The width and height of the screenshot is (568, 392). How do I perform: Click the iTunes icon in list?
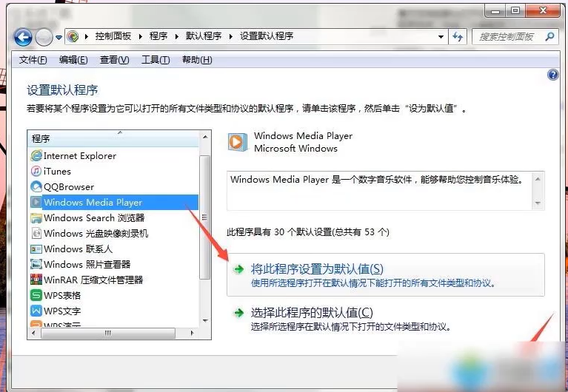point(36,171)
